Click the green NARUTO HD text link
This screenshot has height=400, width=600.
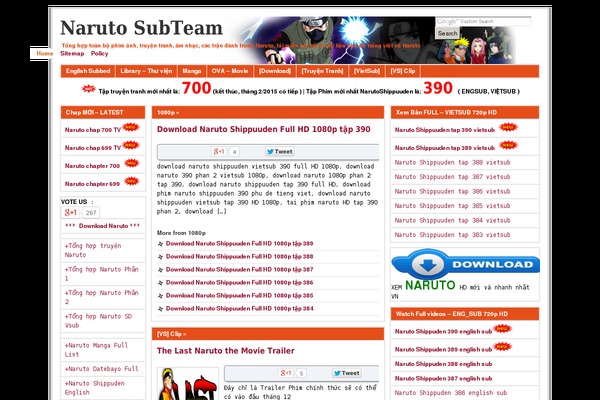pos(430,285)
